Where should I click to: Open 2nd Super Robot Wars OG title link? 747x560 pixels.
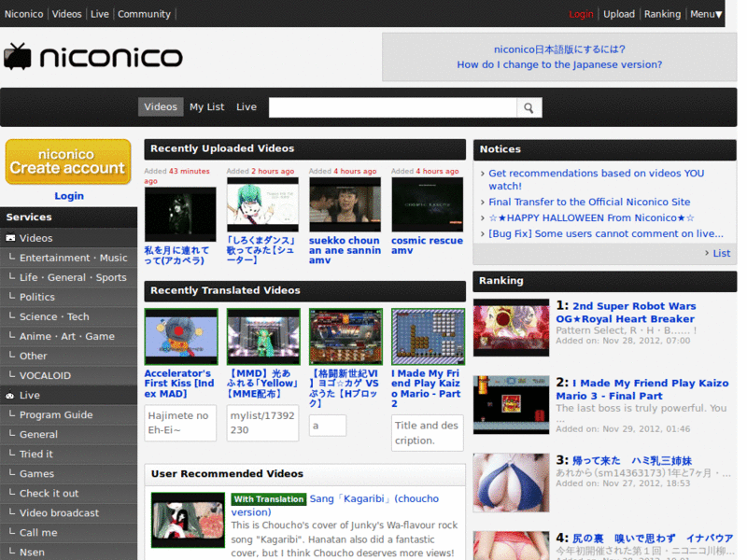click(x=626, y=313)
